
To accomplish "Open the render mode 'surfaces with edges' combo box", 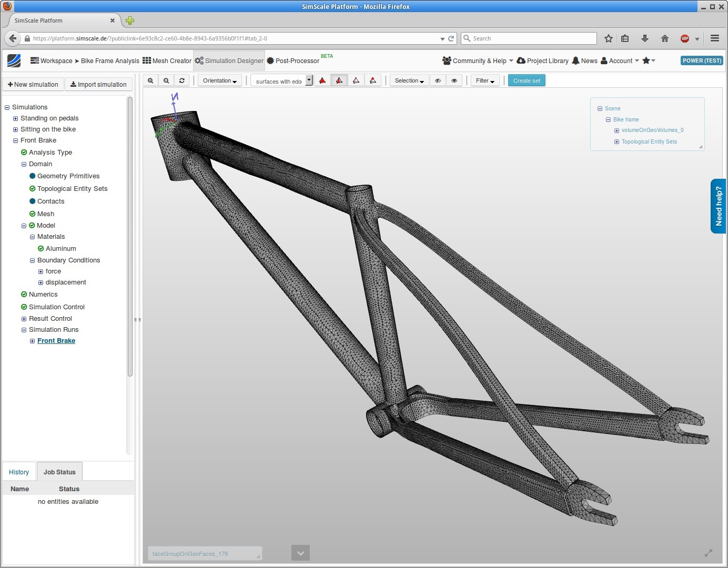I will pos(281,81).
